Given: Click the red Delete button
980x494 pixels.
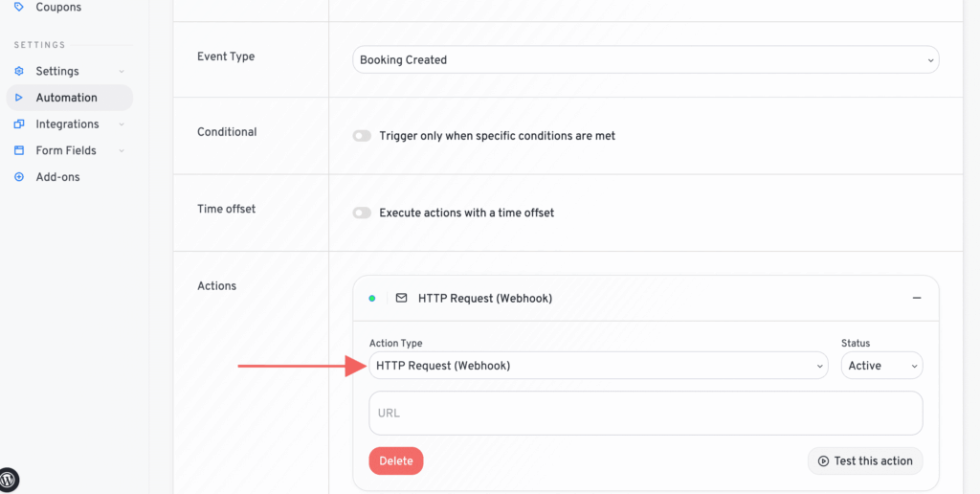Looking at the screenshot, I should tap(396, 461).
